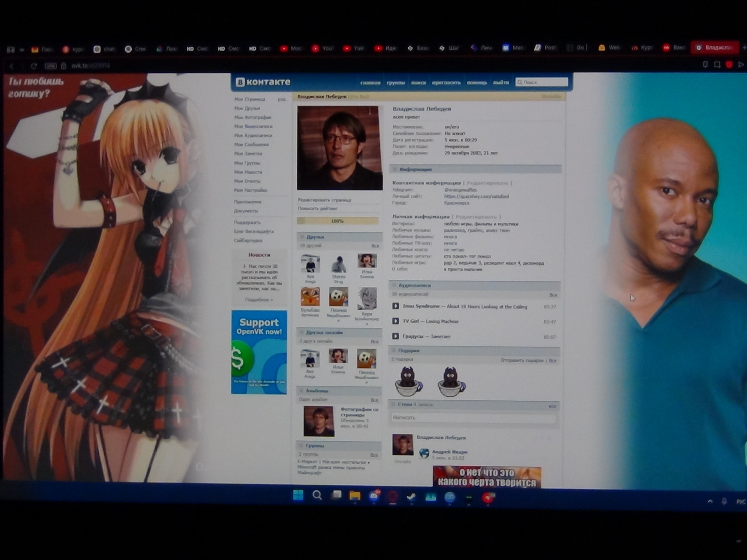
Task: Open Мои Сообщения in the sidebar
Action: pos(251,145)
